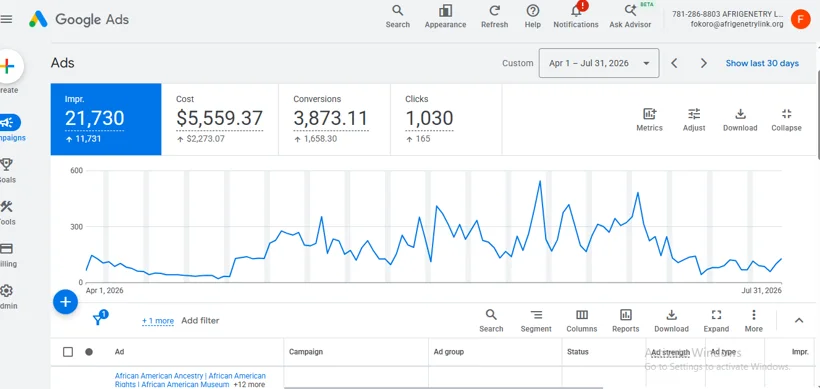This screenshot has height=389, width=820.
Task: Sort by the Campaign column header
Action: [306, 352]
